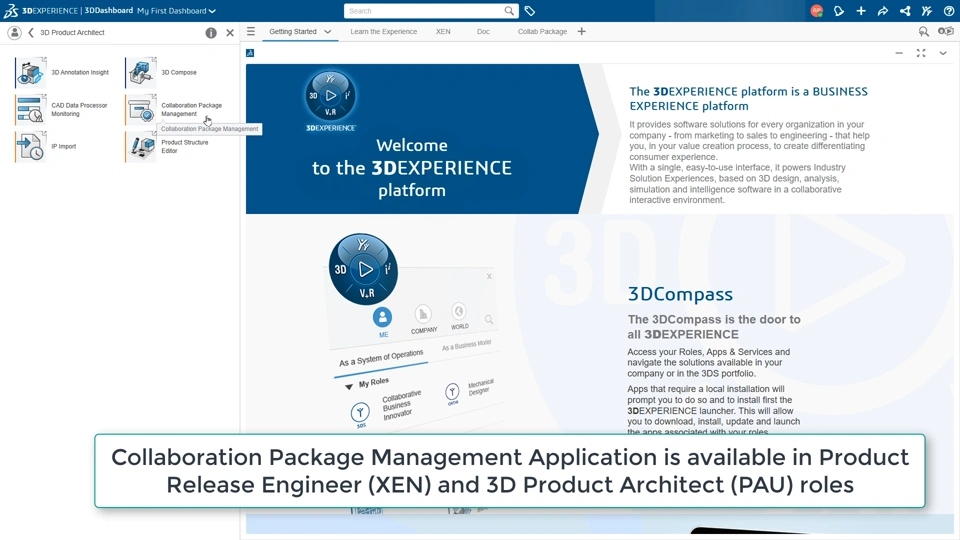
Task: Maximize the Getting Started widget
Action: pos(921,53)
